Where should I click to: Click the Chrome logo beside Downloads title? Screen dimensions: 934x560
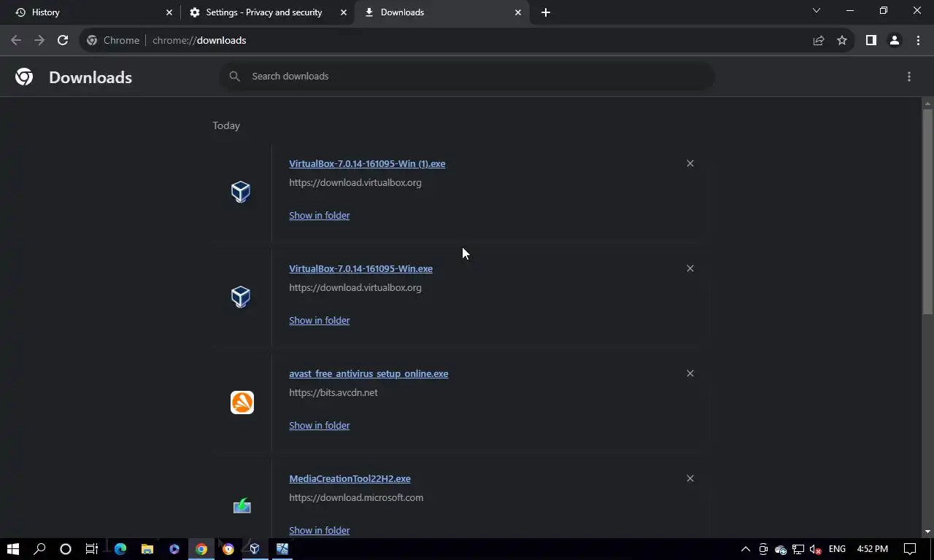click(x=24, y=77)
